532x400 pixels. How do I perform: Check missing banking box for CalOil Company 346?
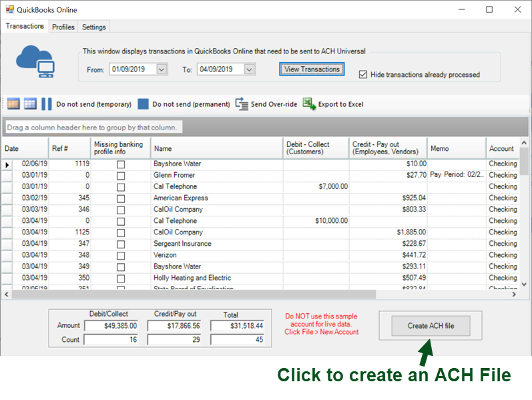(121, 210)
